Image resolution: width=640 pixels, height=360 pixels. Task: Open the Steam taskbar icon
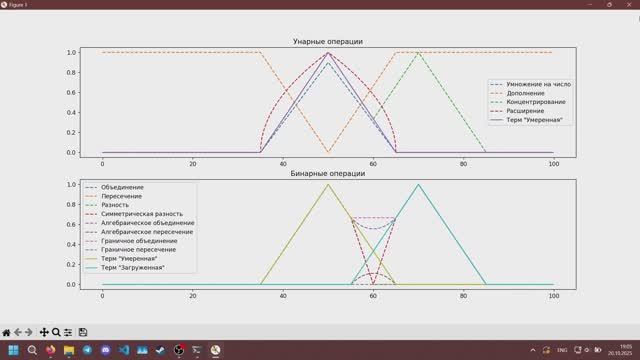click(x=160, y=350)
